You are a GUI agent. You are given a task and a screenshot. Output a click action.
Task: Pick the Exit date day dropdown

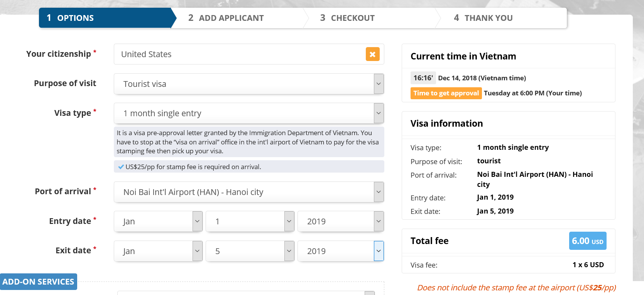point(250,251)
